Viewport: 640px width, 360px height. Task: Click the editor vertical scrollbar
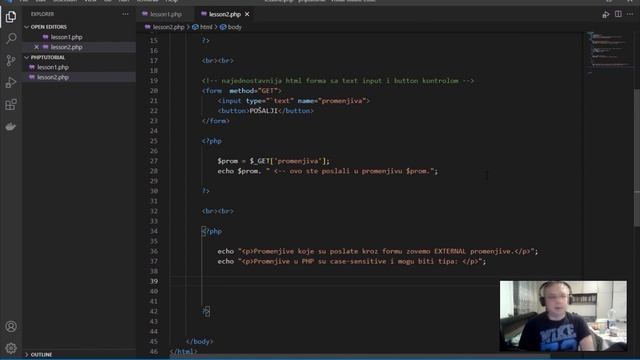pyautogui.click(x=637, y=157)
